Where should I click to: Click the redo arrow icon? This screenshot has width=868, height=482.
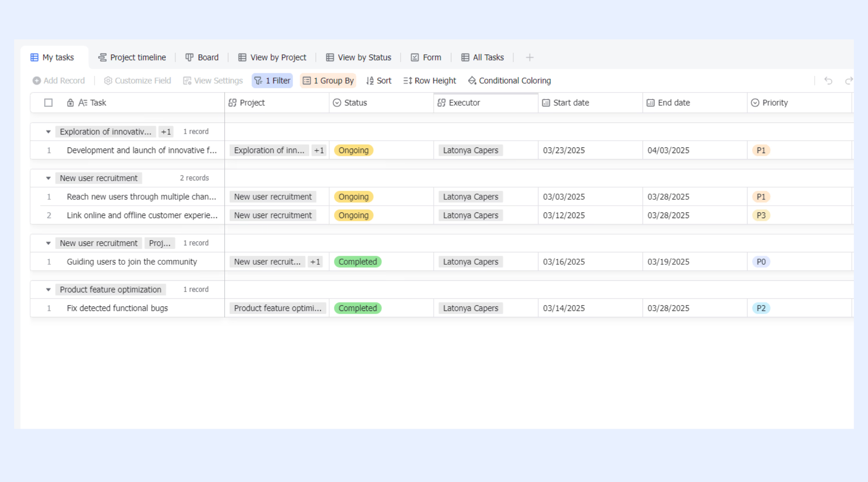click(849, 81)
